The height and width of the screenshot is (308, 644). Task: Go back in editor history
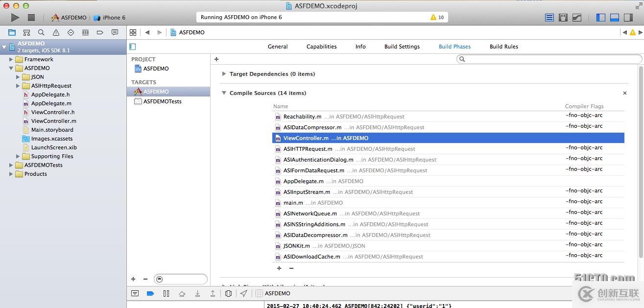click(147, 32)
